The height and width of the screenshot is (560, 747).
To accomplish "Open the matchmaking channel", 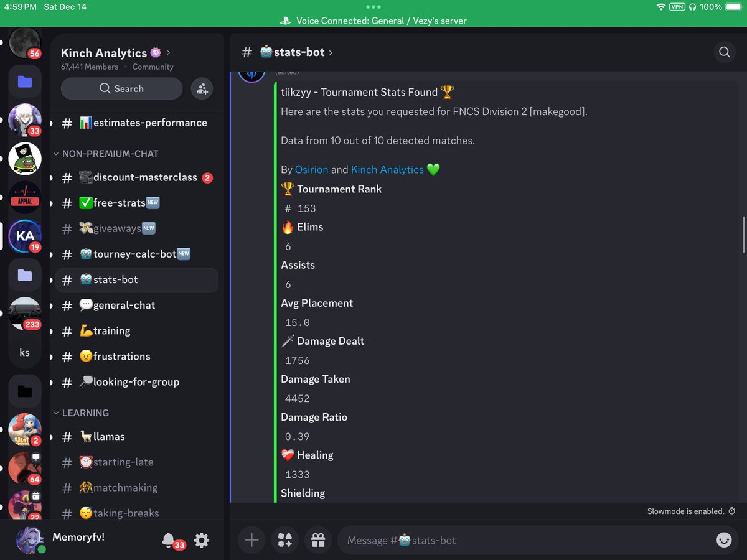I will click(x=137, y=487).
